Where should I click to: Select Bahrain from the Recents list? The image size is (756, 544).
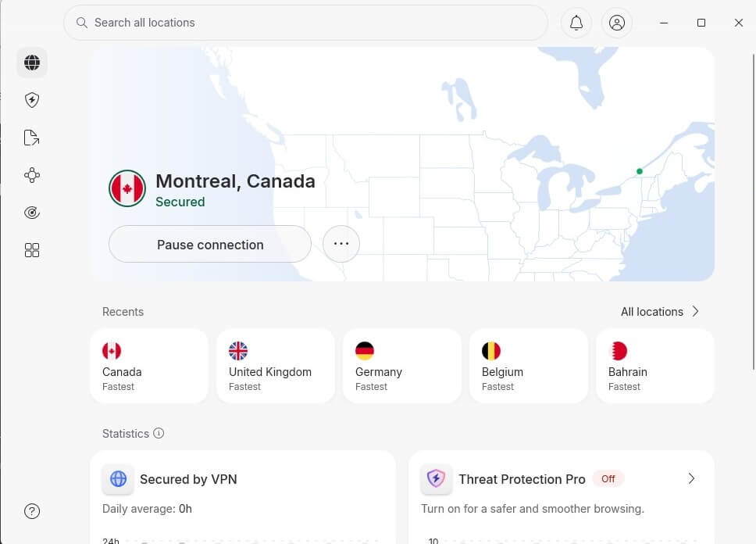point(654,366)
